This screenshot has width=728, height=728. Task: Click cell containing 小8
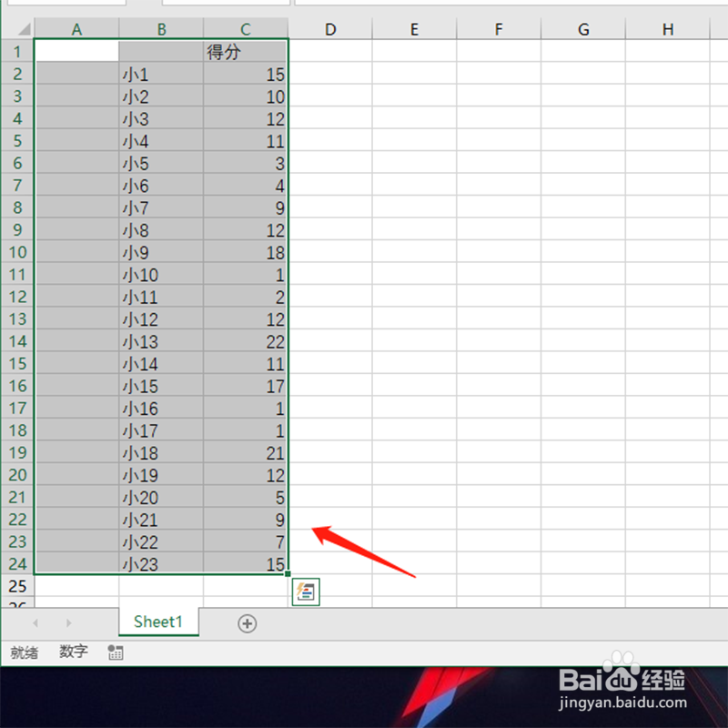161,229
